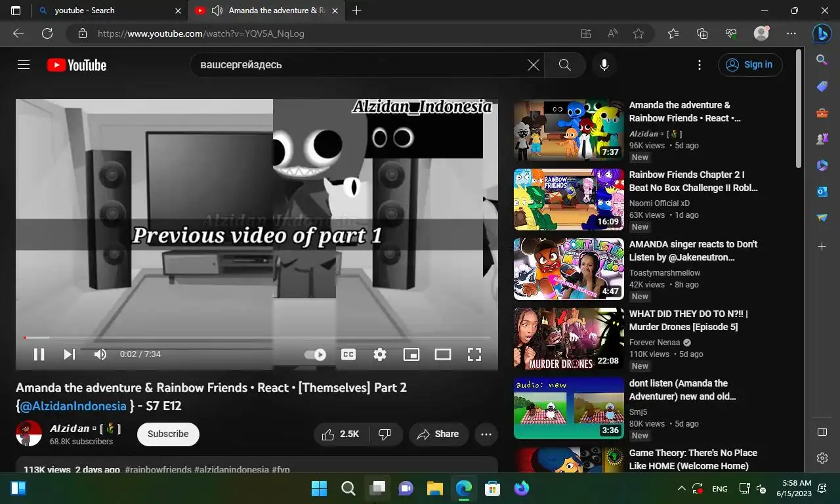Screen dimensions: 840x504
Task: Open Game Theory No Place Like HOME video
Action: click(693, 459)
